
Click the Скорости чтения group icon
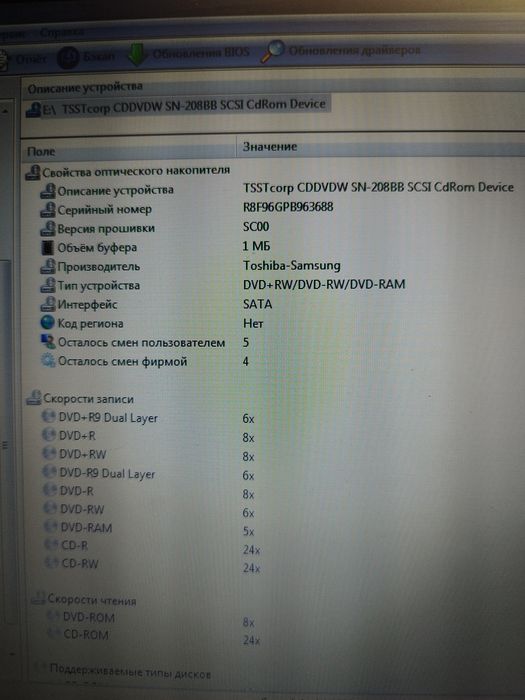pyautogui.click(x=38, y=598)
